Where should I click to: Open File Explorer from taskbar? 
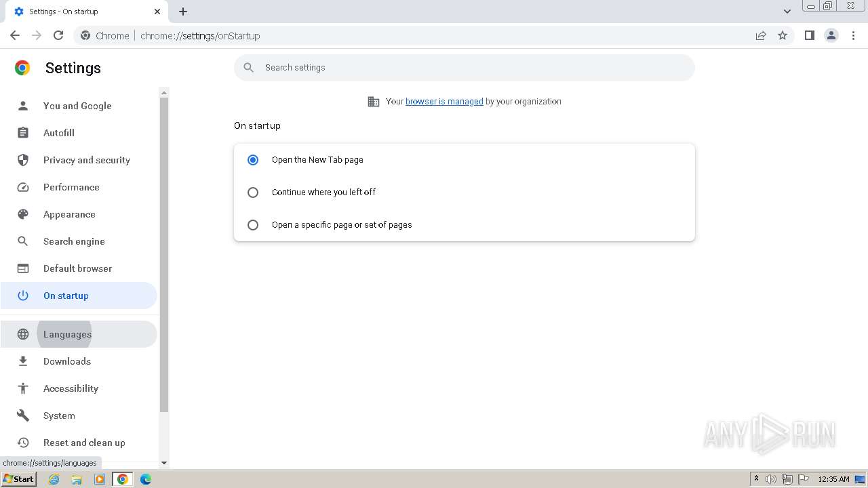point(77,479)
